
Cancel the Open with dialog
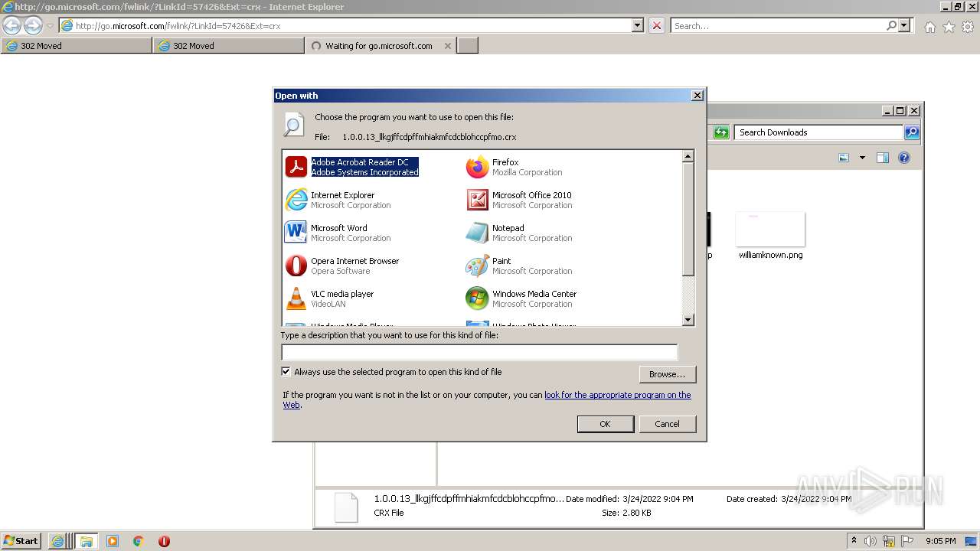tap(667, 424)
